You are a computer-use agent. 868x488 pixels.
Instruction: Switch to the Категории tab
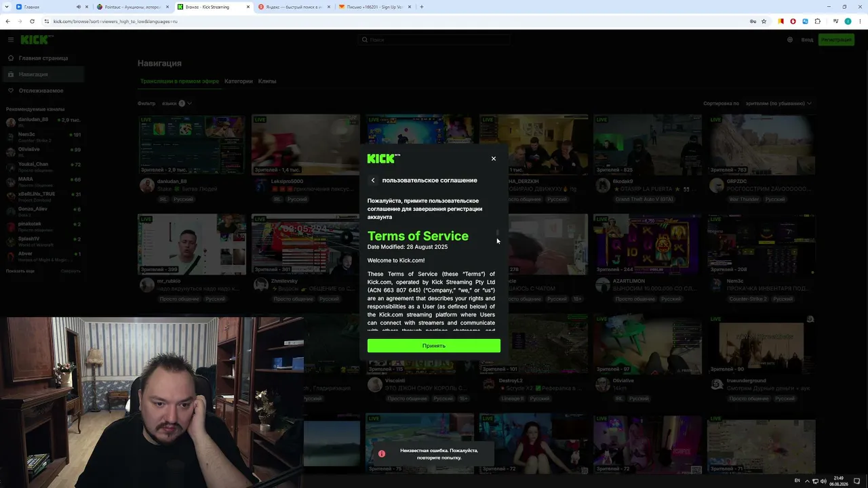coord(239,81)
